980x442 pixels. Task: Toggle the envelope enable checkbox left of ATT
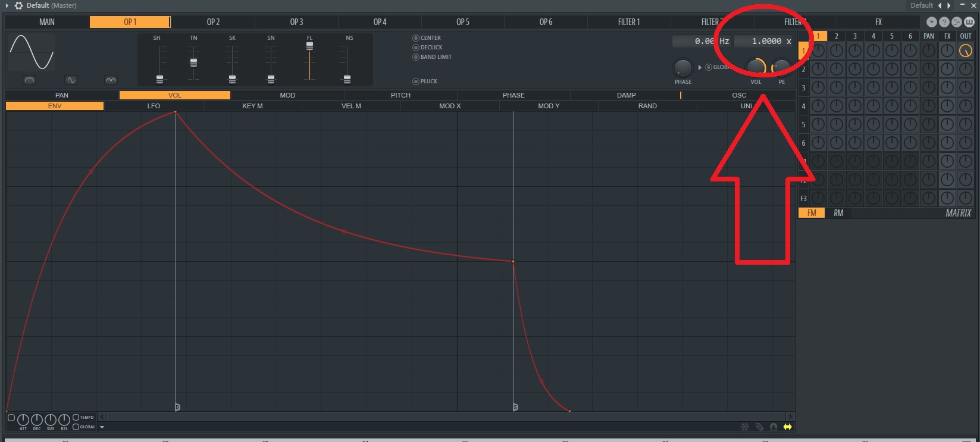(11, 418)
